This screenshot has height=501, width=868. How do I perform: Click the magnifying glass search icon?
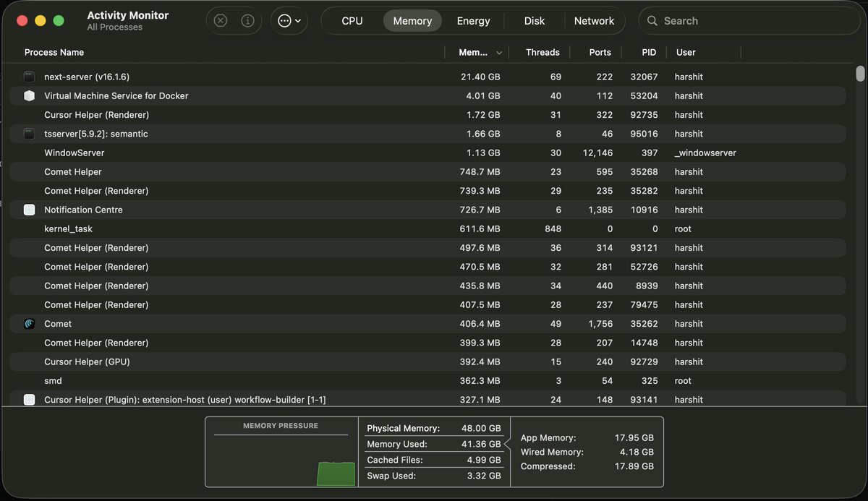pyautogui.click(x=652, y=21)
